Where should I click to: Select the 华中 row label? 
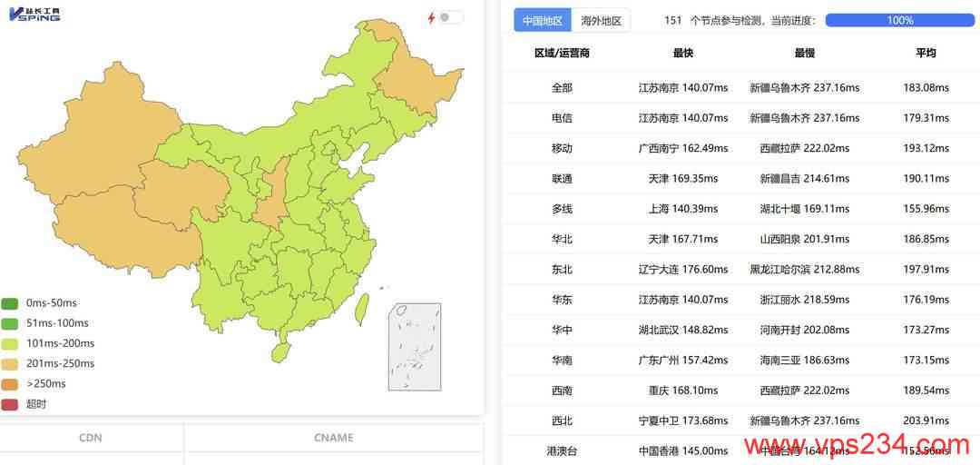[x=562, y=330]
